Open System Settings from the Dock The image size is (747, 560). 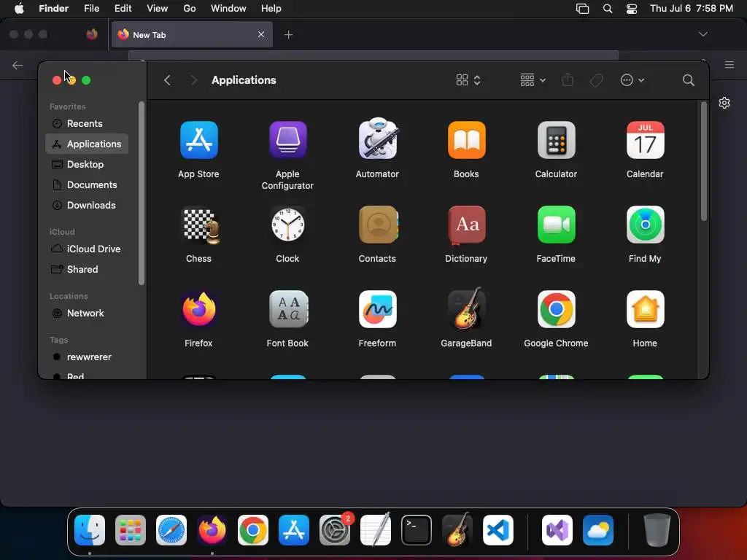pos(335,530)
